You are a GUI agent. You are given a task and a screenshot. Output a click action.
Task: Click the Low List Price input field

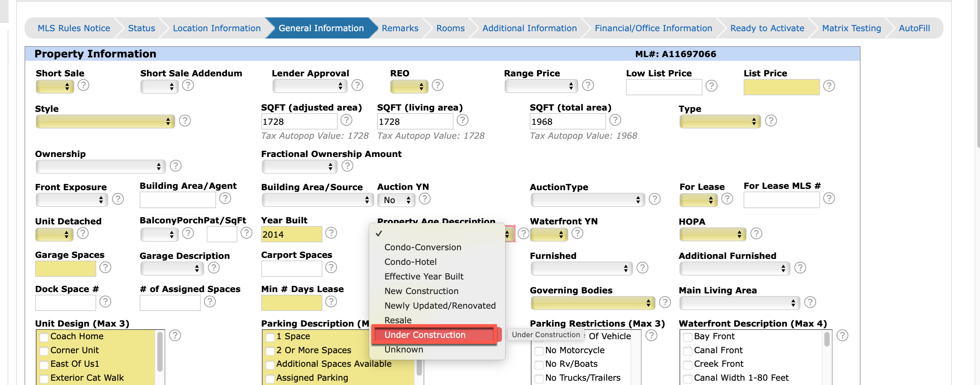tap(664, 87)
